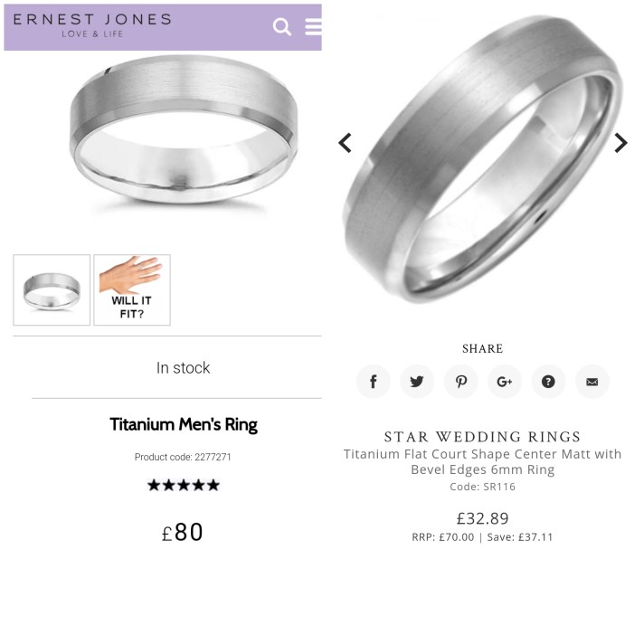Show previous ring image arrow
This screenshot has height=644, width=644.
coord(345,143)
